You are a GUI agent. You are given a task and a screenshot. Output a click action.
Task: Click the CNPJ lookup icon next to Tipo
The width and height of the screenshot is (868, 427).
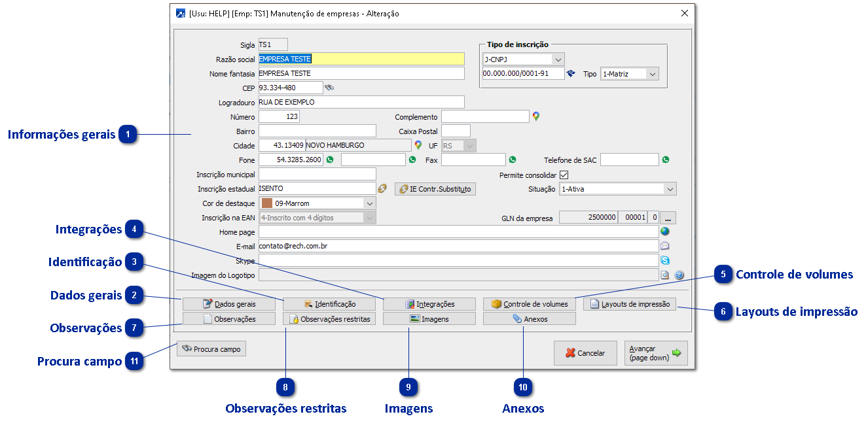click(x=571, y=74)
